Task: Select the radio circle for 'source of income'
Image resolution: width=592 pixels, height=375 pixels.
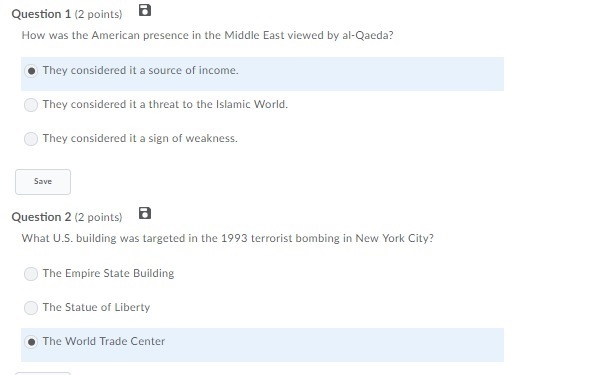Action: tap(31, 71)
